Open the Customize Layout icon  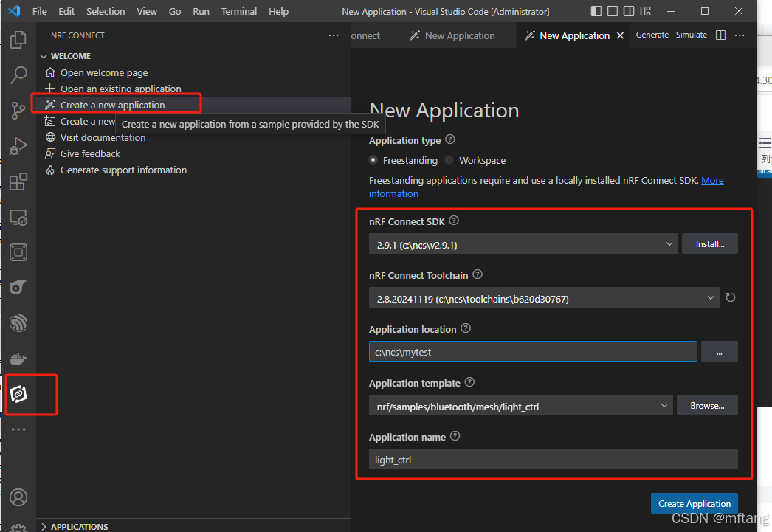[646, 11]
